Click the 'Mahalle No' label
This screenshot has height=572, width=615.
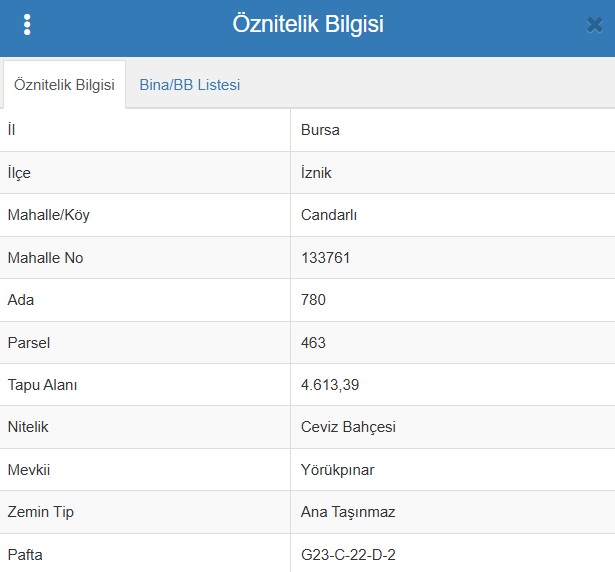click(x=45, y=258)
